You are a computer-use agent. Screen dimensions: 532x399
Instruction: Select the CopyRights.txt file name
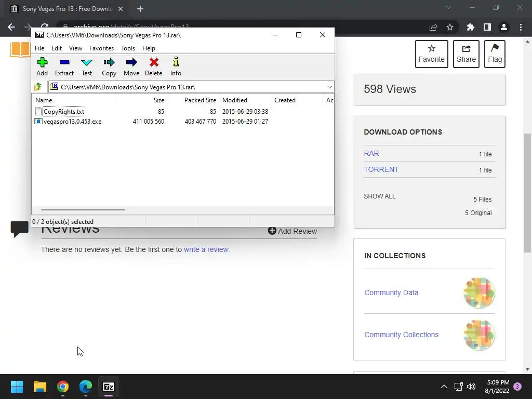point(64,111)
